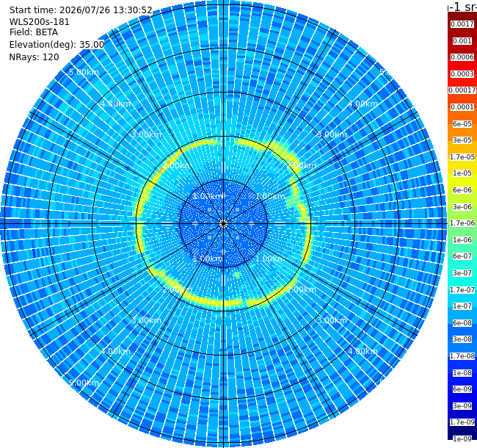Click the upper-left 4.00km range label
The width and height of the screenshot is (477, 448).
116,104
